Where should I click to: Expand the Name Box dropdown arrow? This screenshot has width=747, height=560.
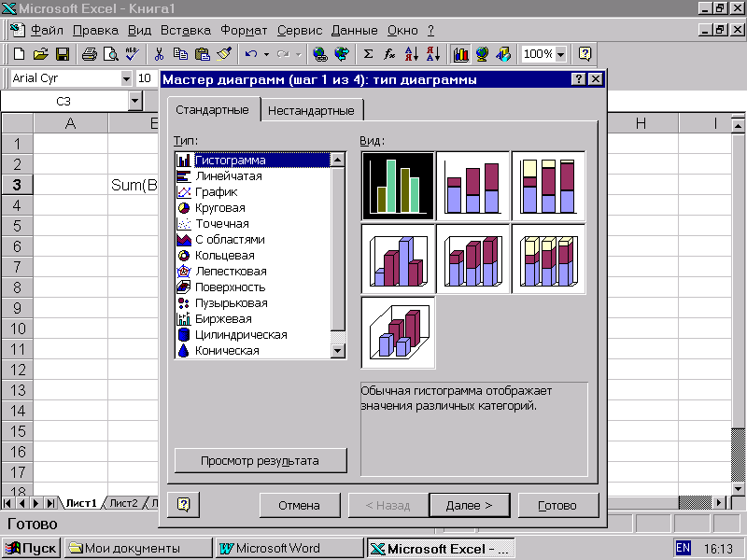135,101
